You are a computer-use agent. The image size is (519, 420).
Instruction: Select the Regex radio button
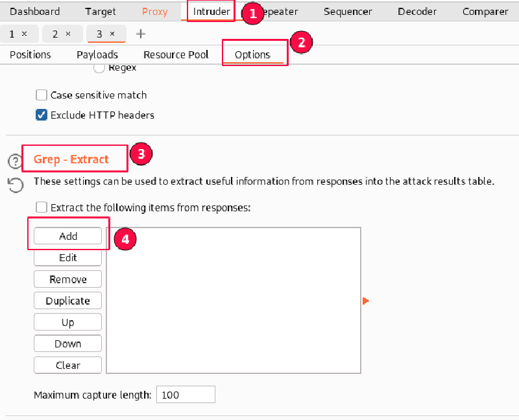[x=99, y=67]
